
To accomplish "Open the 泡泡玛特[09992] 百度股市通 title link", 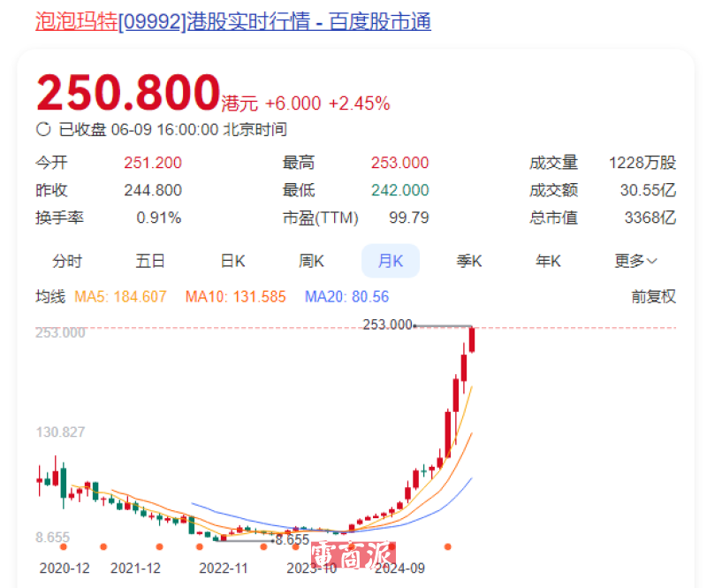I will pos(233,21).
